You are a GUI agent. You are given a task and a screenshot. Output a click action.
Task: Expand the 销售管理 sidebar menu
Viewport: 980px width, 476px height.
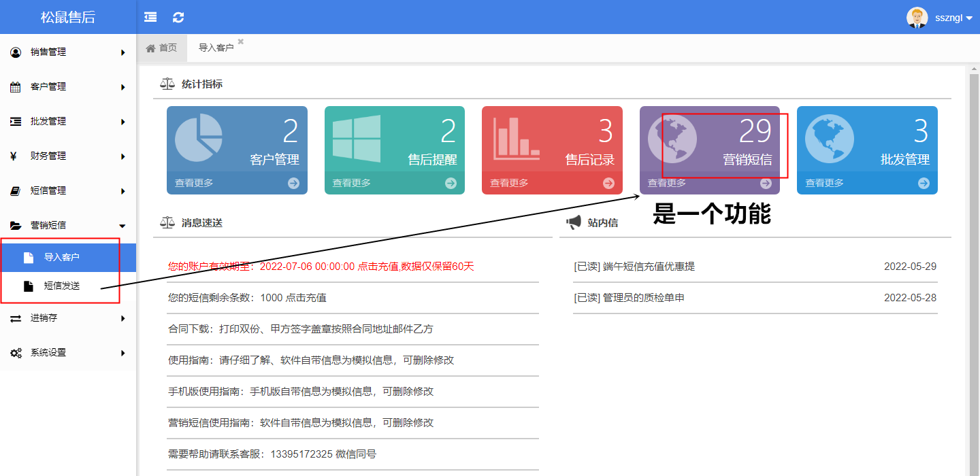point(68,52)
